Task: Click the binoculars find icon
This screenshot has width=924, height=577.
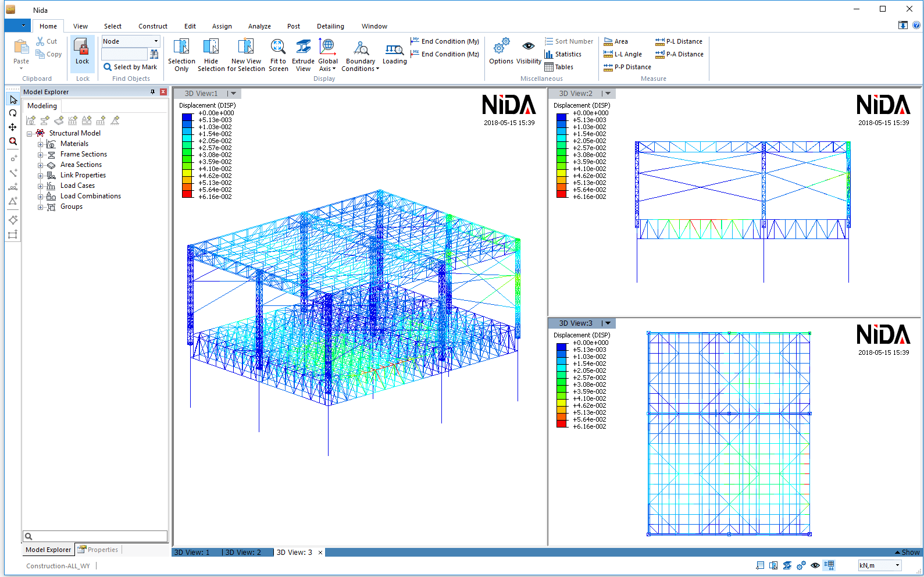Action: 154,54
